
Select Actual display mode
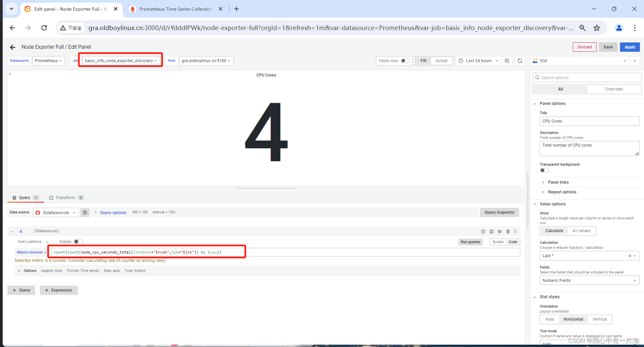pyautogui.click(x=441, y=61)
